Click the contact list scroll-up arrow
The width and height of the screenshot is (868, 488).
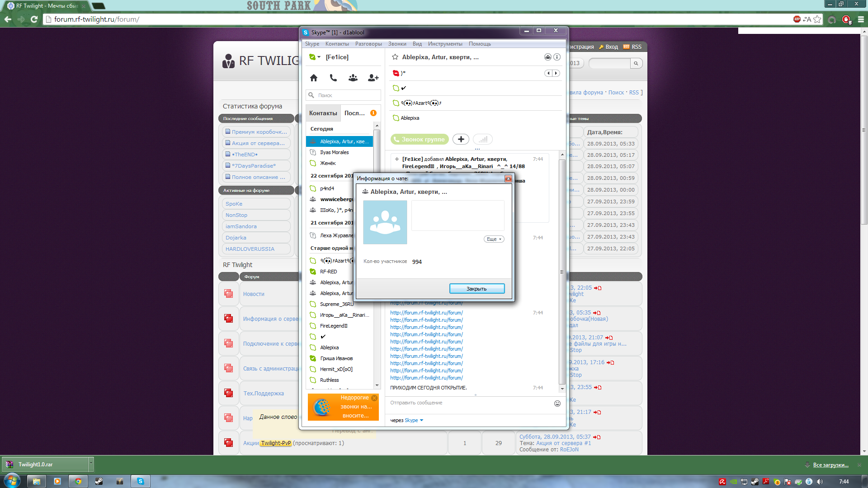[377, 126]
